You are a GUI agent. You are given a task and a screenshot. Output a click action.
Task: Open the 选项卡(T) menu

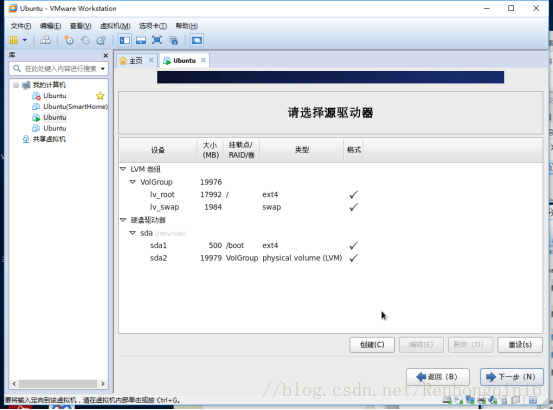pyautogui.click(x=153, y=26)
